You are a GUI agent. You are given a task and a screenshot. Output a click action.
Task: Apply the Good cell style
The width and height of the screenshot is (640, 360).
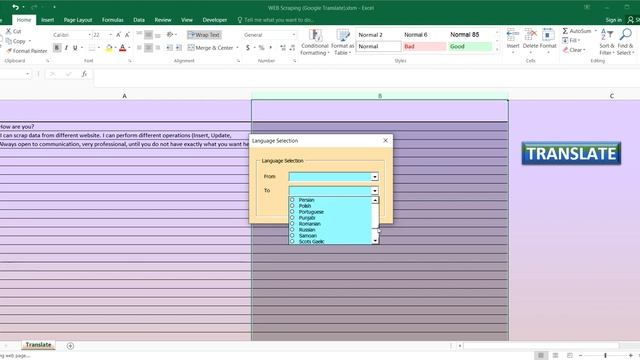coord(470,47)
